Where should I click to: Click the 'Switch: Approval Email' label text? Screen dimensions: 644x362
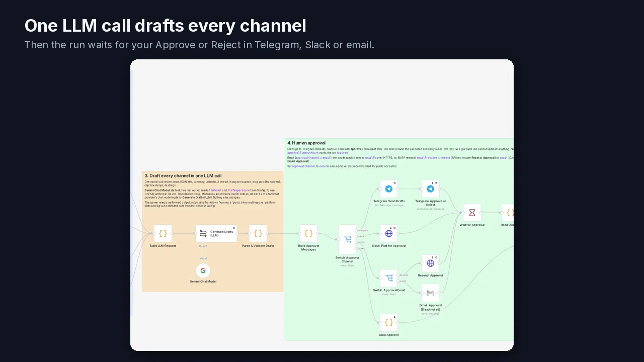(x=389, y=290)
